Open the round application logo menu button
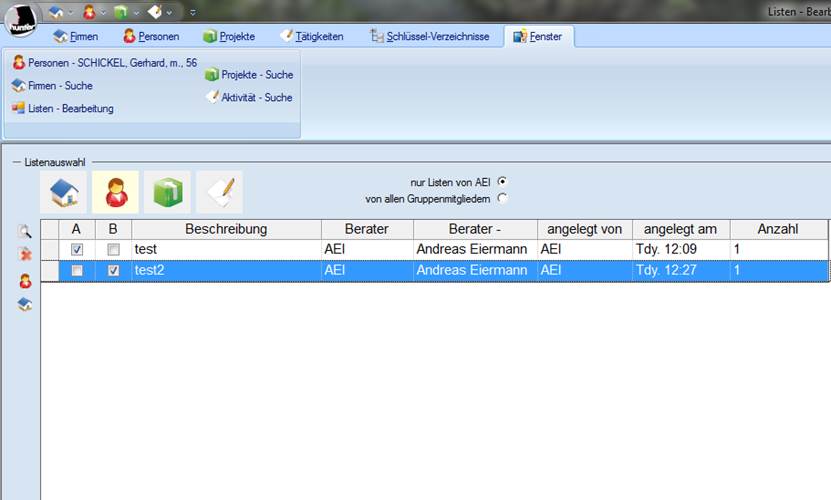The height and width of the screenshot is (500, 831). click(x=21, y=18)
